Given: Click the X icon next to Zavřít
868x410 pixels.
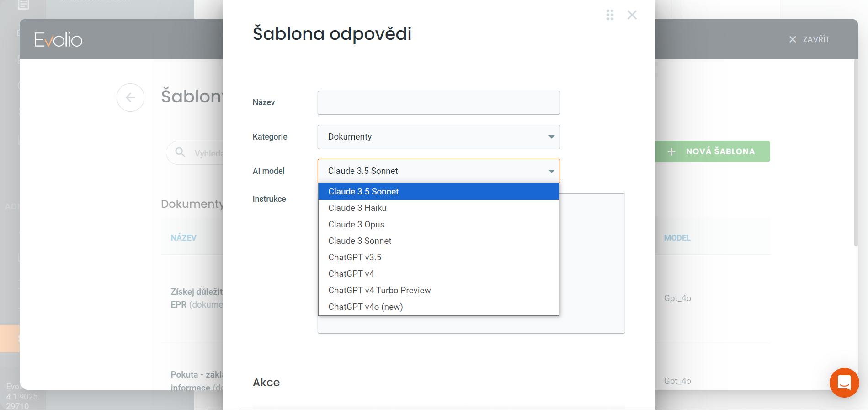Looking at the screenshot, I should tap(793, 40).
